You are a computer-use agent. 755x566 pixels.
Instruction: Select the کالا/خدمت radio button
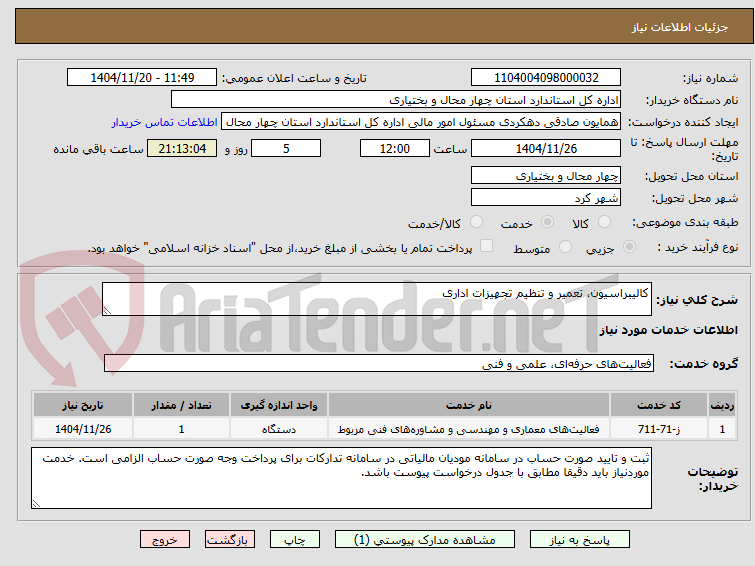[x=476, y=222]
